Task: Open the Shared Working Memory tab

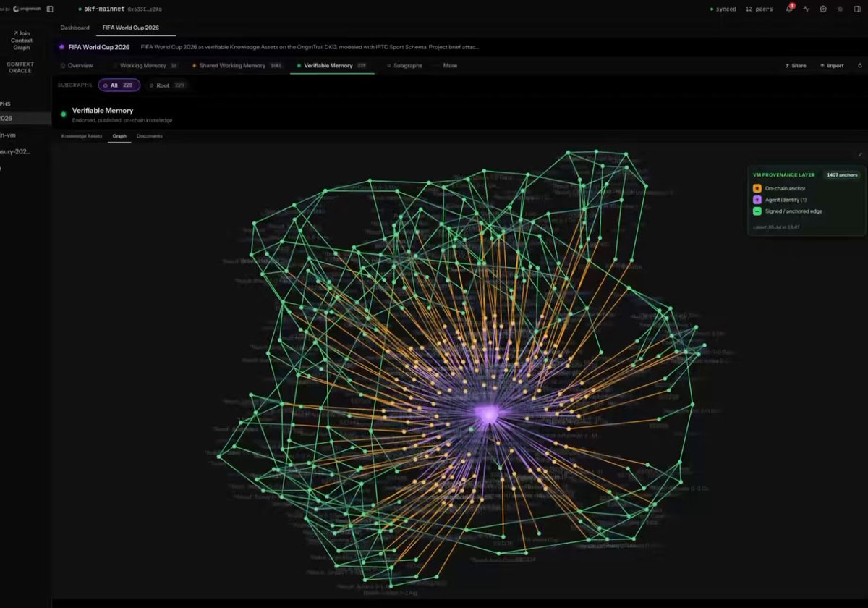Action: [237, 65]
